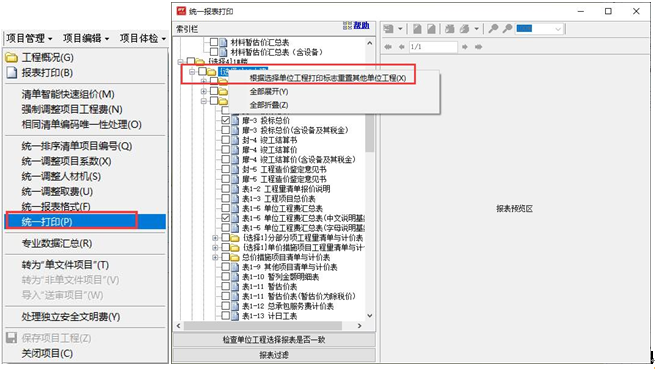Click the export icon at toolbar start

tap(388, 28)
